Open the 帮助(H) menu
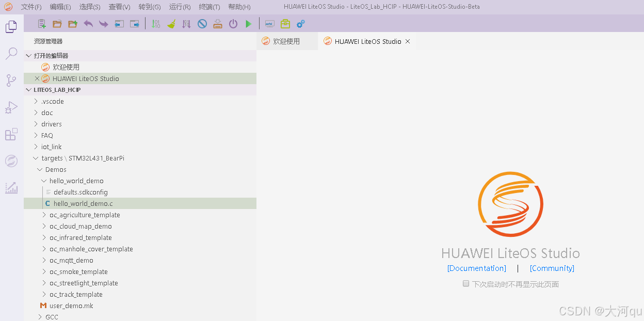 239,7
